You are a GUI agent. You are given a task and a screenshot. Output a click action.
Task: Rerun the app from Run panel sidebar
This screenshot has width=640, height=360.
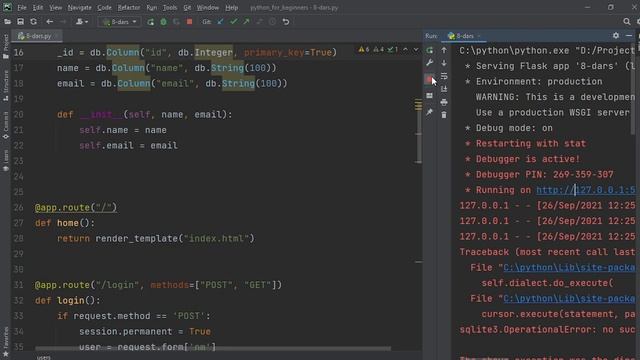click(429, 50)
